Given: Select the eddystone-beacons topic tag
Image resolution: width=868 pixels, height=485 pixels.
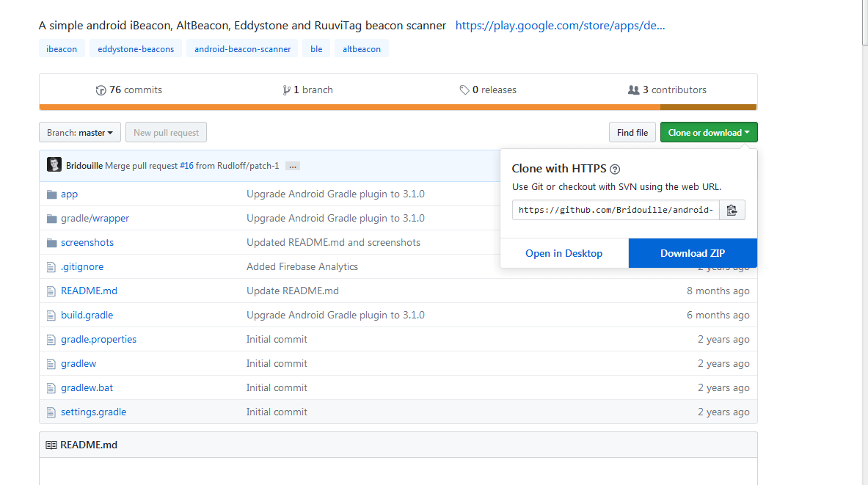Looking at the screenshot, I should (136, 49).
